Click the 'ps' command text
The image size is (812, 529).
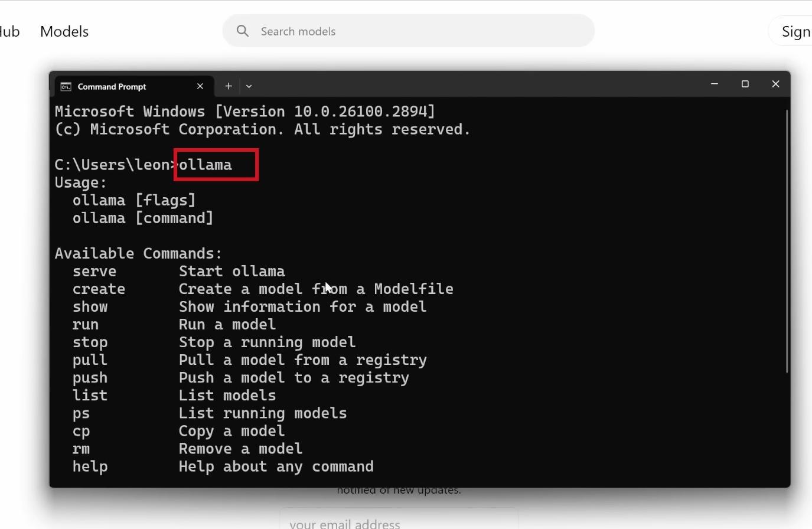coord(81,414)
